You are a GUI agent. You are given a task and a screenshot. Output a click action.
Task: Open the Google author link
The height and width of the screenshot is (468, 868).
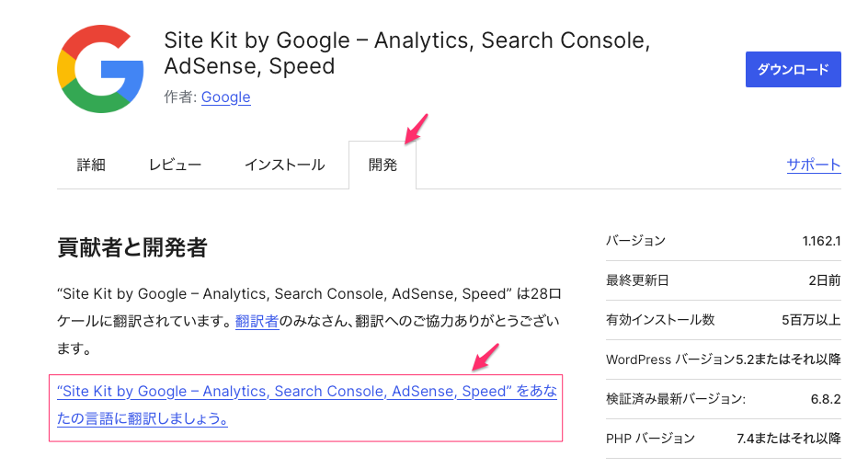point(226,97)
